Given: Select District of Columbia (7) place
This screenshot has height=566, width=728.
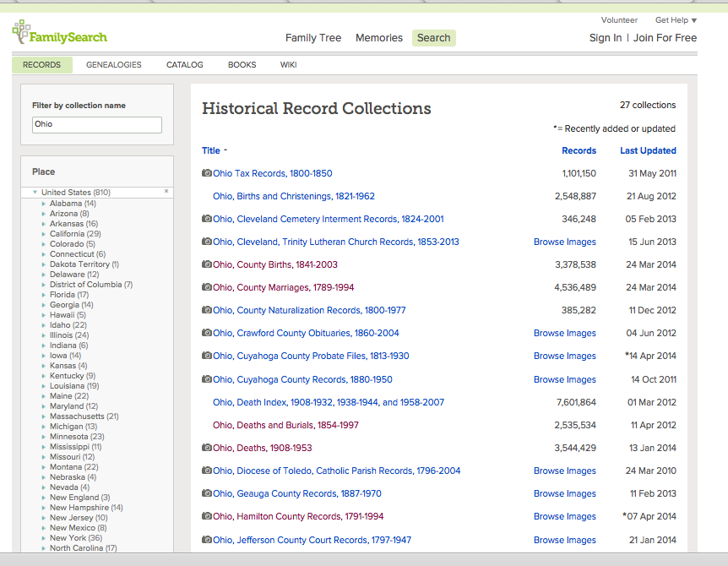Looking at the screenshot, I should coord(91,285).
